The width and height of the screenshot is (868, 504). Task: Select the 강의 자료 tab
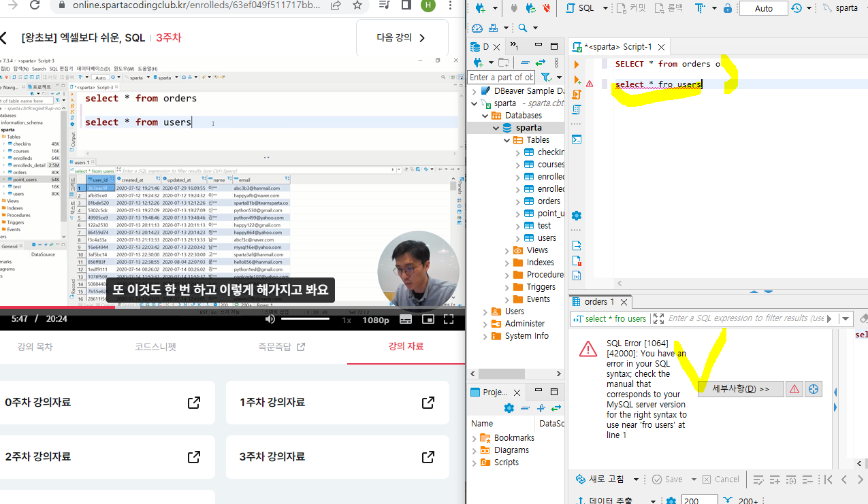(x=406, y=346)
